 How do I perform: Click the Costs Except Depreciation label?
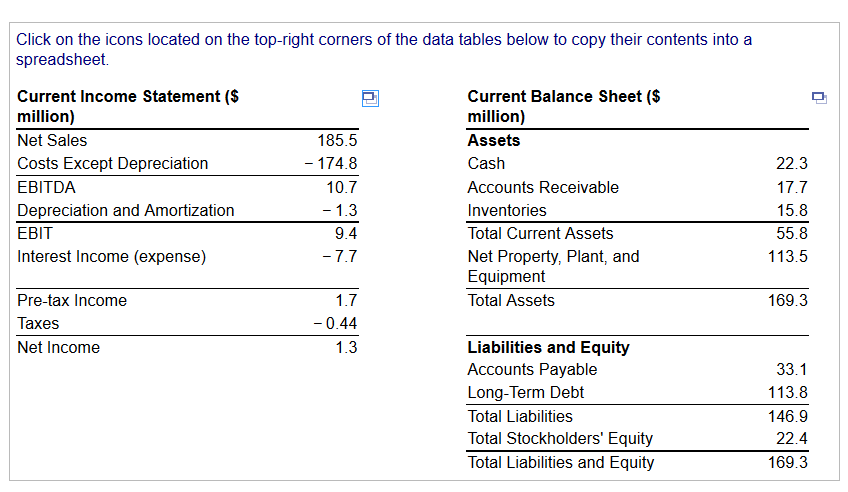pos(113,164)
